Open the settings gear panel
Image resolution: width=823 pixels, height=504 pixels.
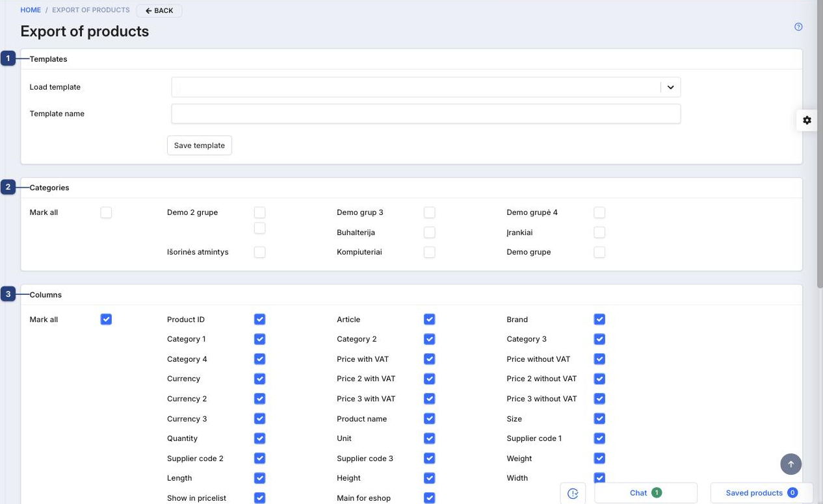[x=807, y=120]
